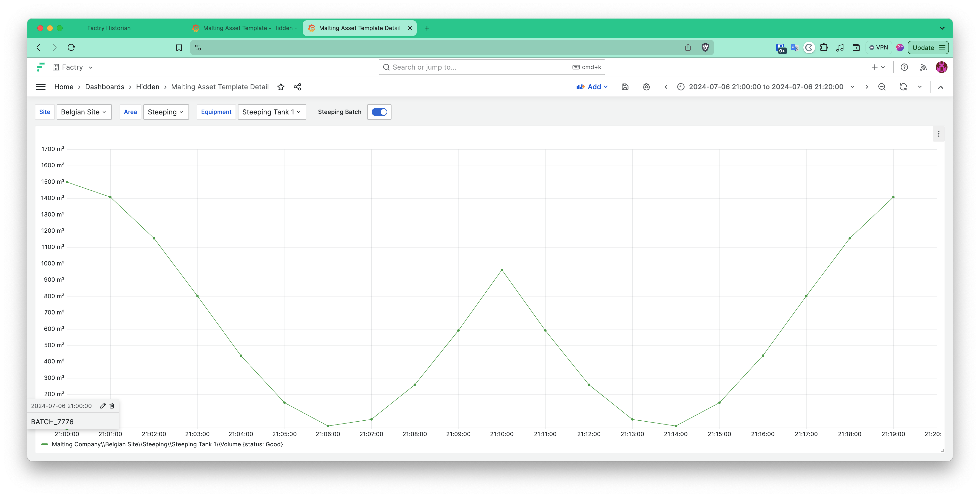Shift time range forward

867,87
